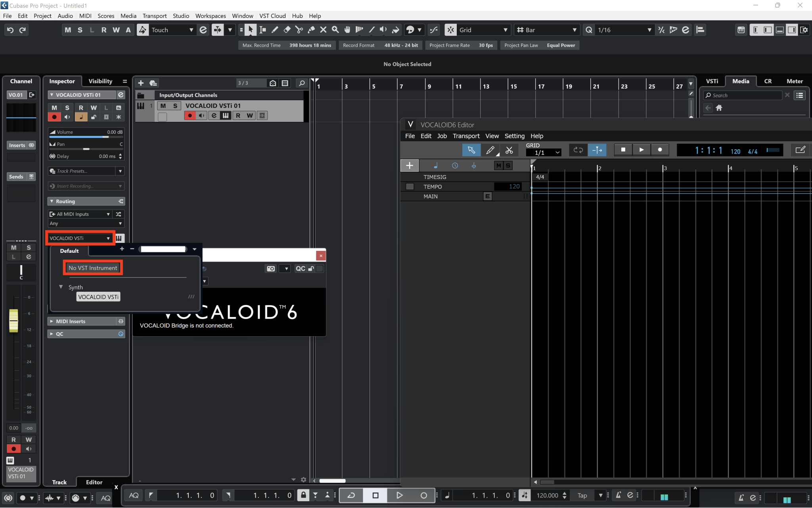Screen dimensions: 812x508
Task: Collapse the Routing section in the Inspector
Action: [x=52, y=201]
